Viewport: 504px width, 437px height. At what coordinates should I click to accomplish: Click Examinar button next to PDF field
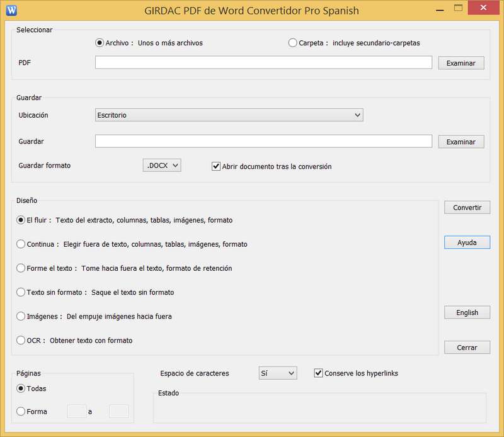(461, 63)
